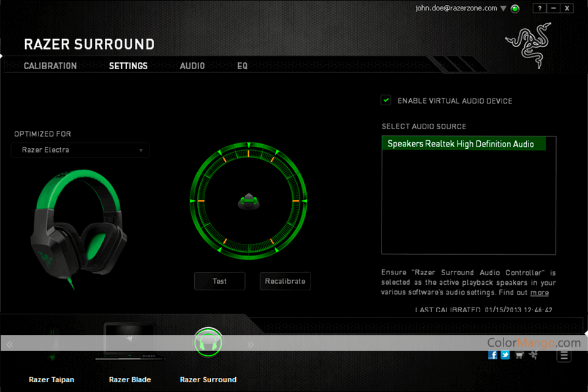Click the Razer Electra headset image
Image resolution: width=588 pixels, height=392 pixels.
click(x=78, y=229)
